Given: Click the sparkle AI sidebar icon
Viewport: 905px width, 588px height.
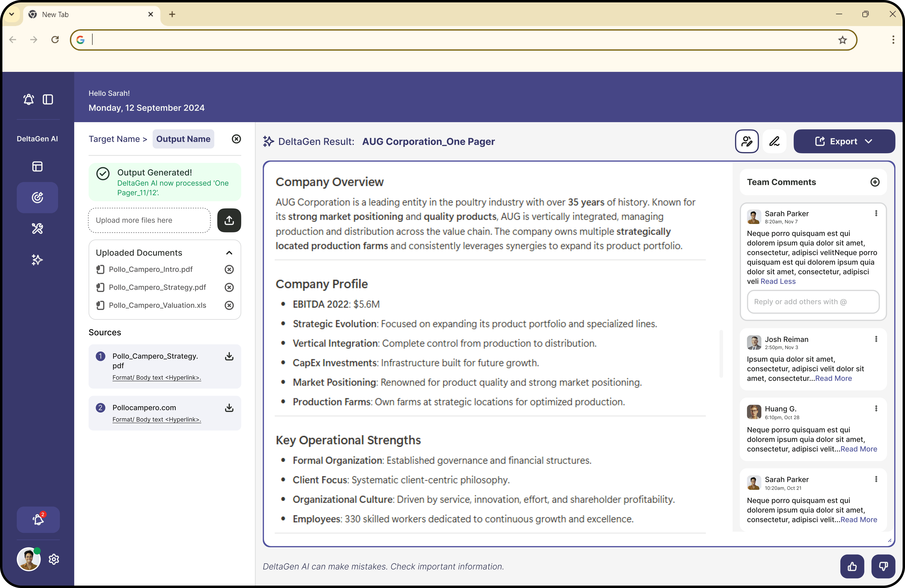Looking at the screenshot, I should pos(37,260).
